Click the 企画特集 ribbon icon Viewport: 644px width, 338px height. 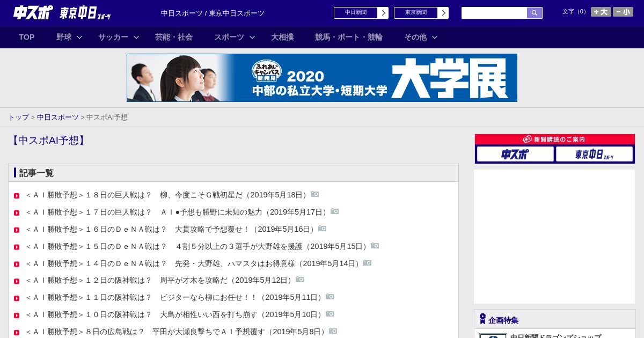tap(482, 319)
